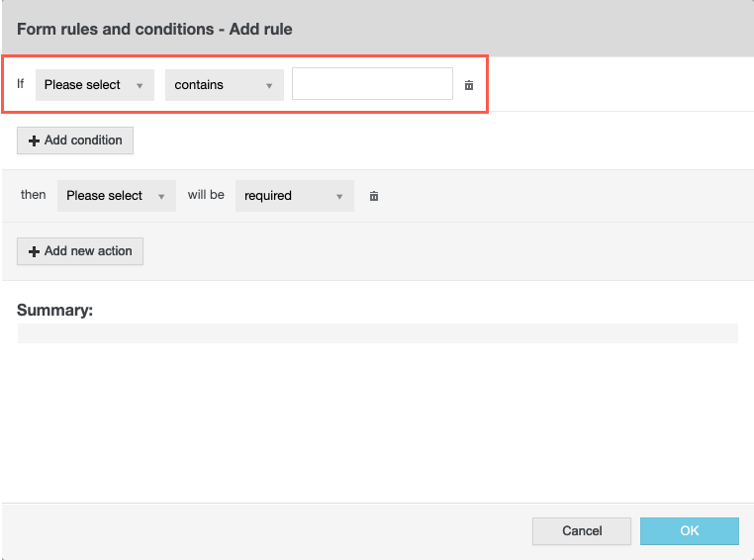Click the blank dialog area below Summary
This screenshot has width=754, height=560.
click(x=377, y=425)
